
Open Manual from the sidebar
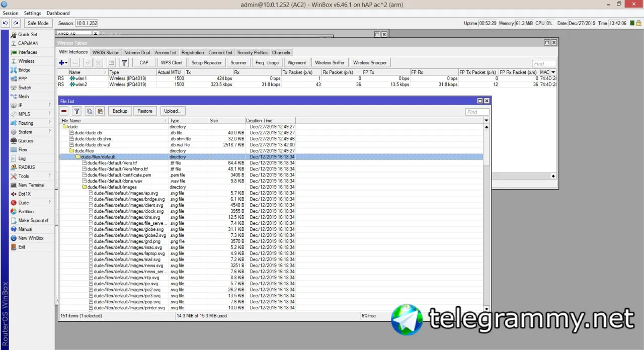pos(25,229)
